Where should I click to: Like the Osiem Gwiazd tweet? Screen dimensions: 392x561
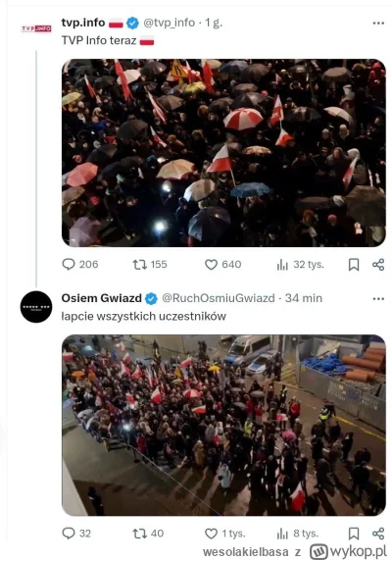click(x=224, y=534)
